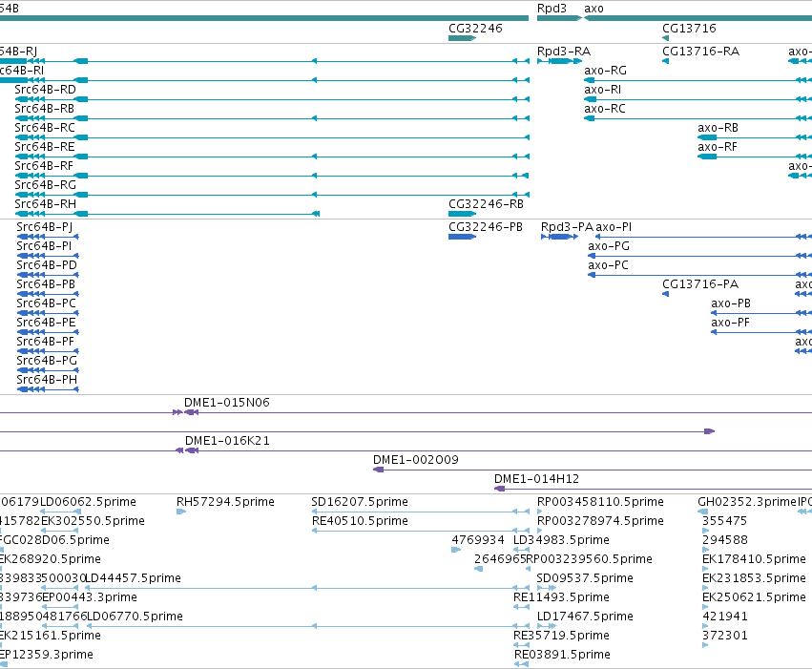Click the Src64B-RD transcript label
The width and height of the screenshot is (812, 669).
pyautogui.click(x=46, y=90)
